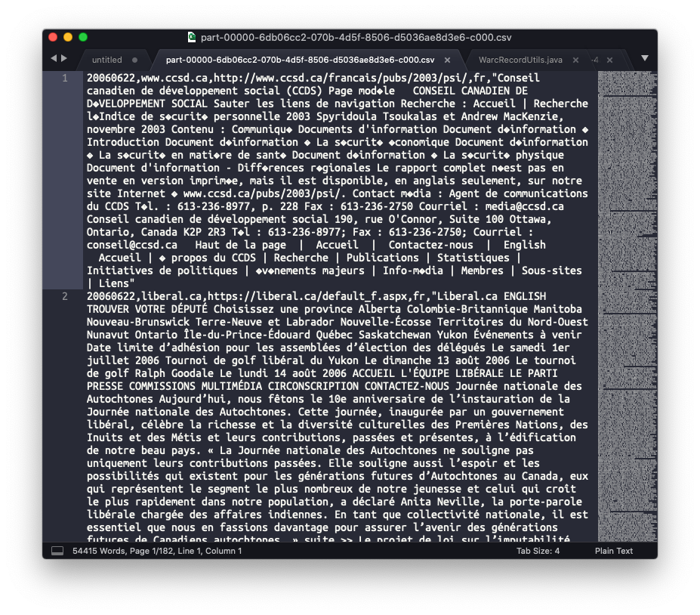Click the unsaved dot on untitled tab
Viewport: 700px width, 615px height.
pos(134,60)
